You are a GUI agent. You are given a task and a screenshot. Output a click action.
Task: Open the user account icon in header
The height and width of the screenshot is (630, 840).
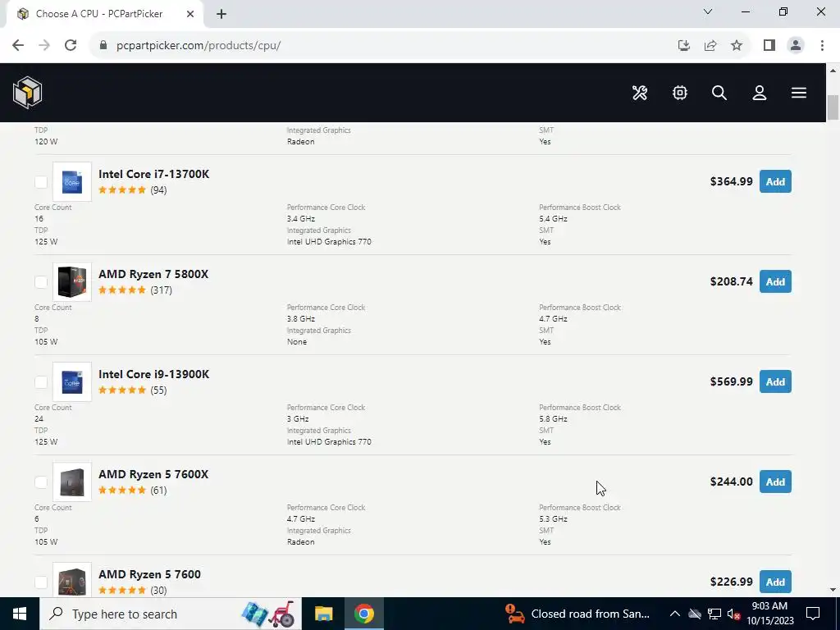point(759,93)
